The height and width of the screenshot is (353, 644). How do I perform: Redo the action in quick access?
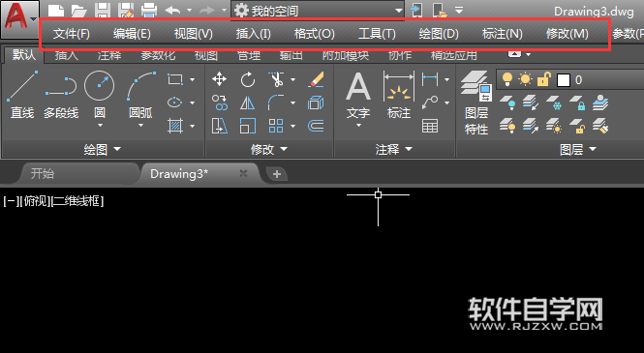click(207, 11)
